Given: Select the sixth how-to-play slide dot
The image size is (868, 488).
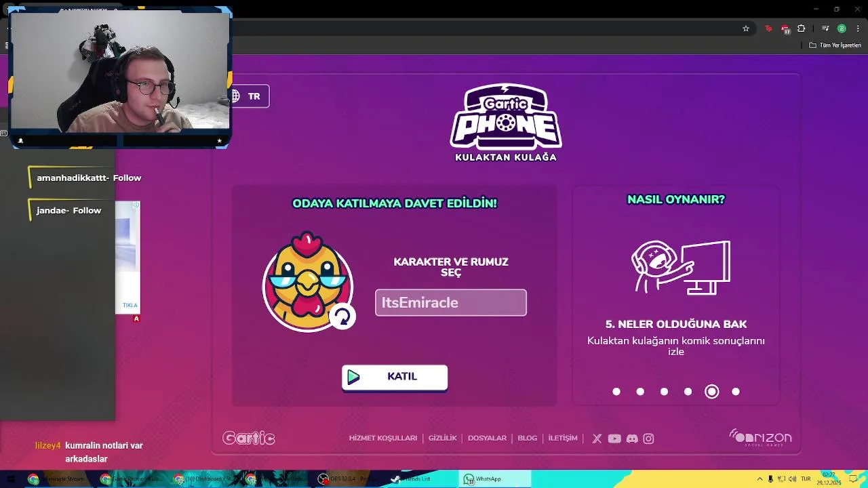Looking at the screenshot, I should point(736,392).
